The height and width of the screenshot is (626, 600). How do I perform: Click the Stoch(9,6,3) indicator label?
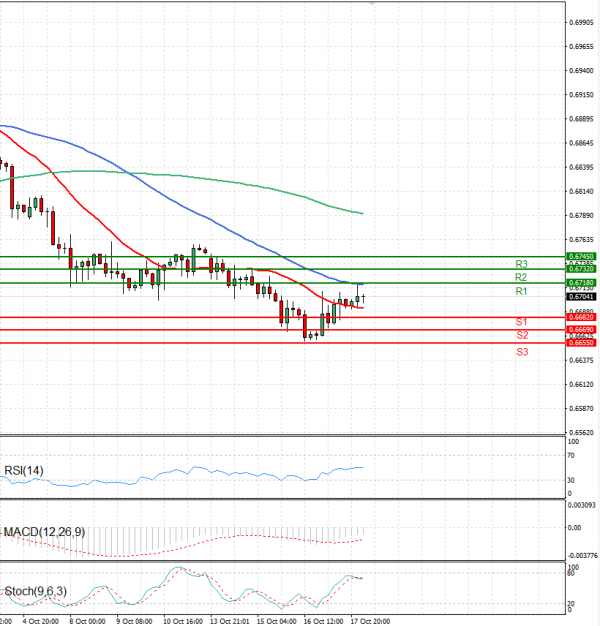point(36,591)
